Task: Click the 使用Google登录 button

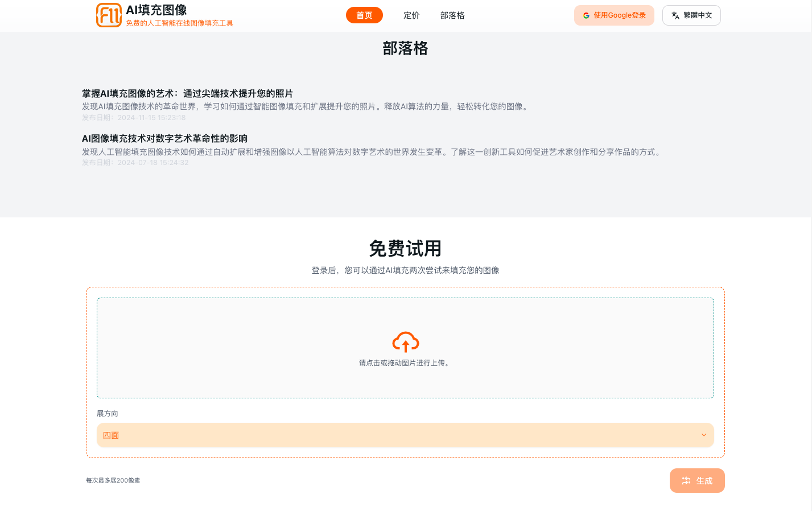Action: (614, 15)
